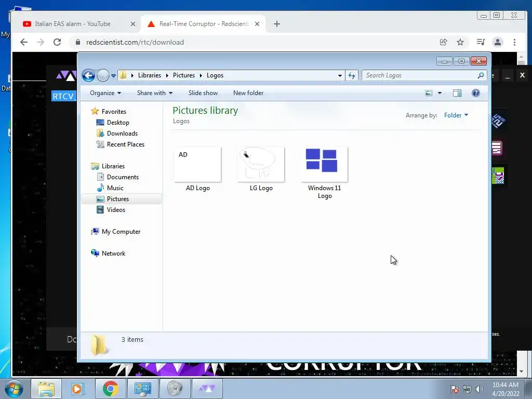The width and height of the screenshot is (532, 399).
Task: Bookmark this page with the star
Action: [460, 42]
